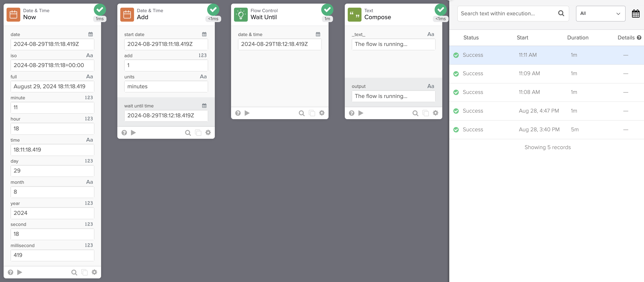This screenshot has height=282, width=644.
Task: Click the Date & Time Now card icon
Action: (x=13, y=14)
